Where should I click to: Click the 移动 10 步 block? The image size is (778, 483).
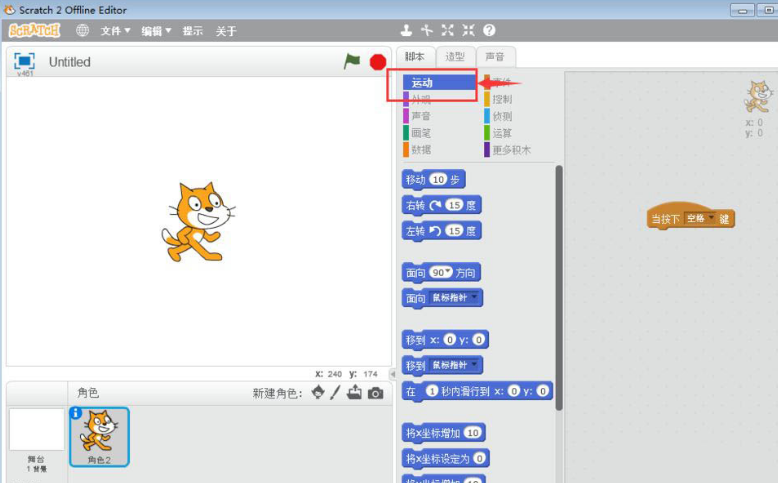coord(433,180)
